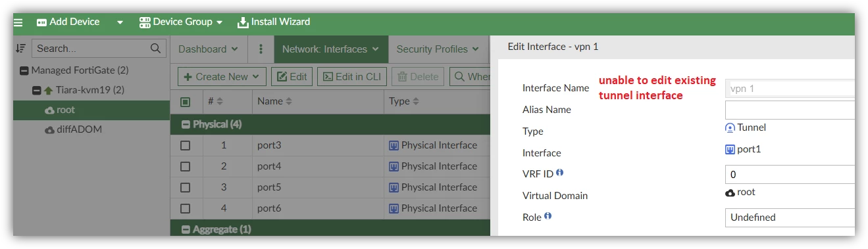Click port3's Physical Interface type icon
868x249 pixels.
394,145
